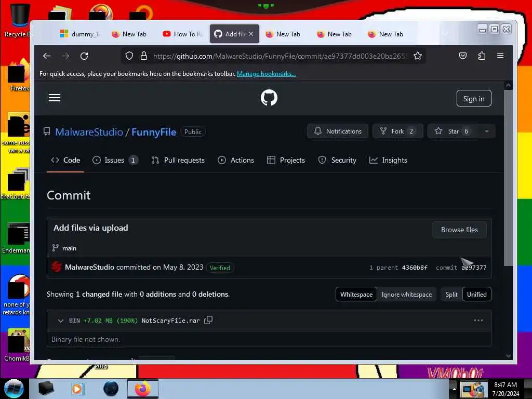
Task: Close the Add files GitHub tab
Action: pos(251,34)
